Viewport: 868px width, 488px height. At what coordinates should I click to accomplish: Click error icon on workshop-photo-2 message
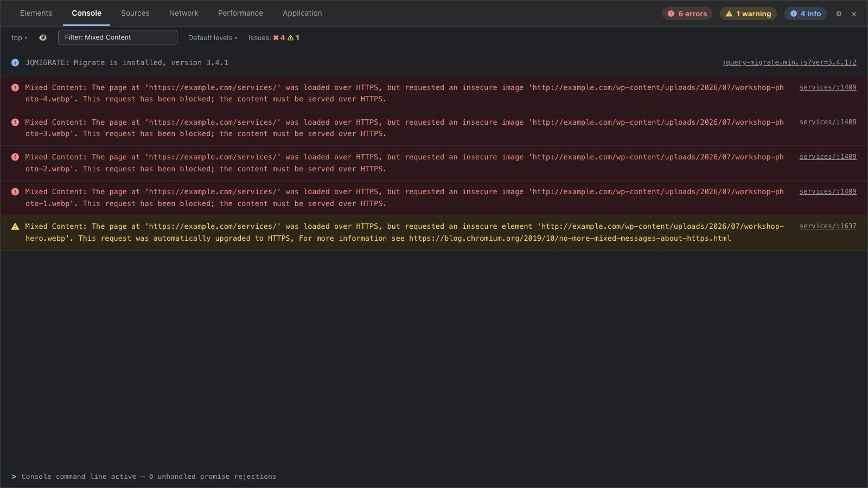[15, 157]
